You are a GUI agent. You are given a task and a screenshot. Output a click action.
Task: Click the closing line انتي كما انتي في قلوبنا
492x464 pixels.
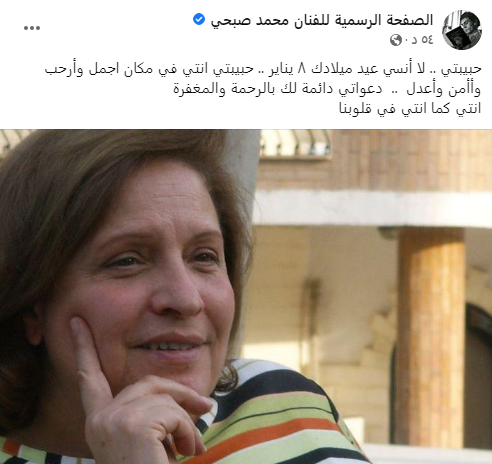coord(410,109)
